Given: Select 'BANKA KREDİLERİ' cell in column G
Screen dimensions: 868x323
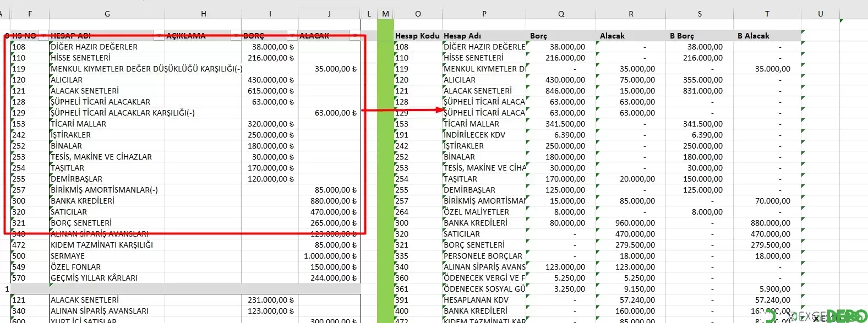Looking at the screenshot, I should (x=107, y=201).
